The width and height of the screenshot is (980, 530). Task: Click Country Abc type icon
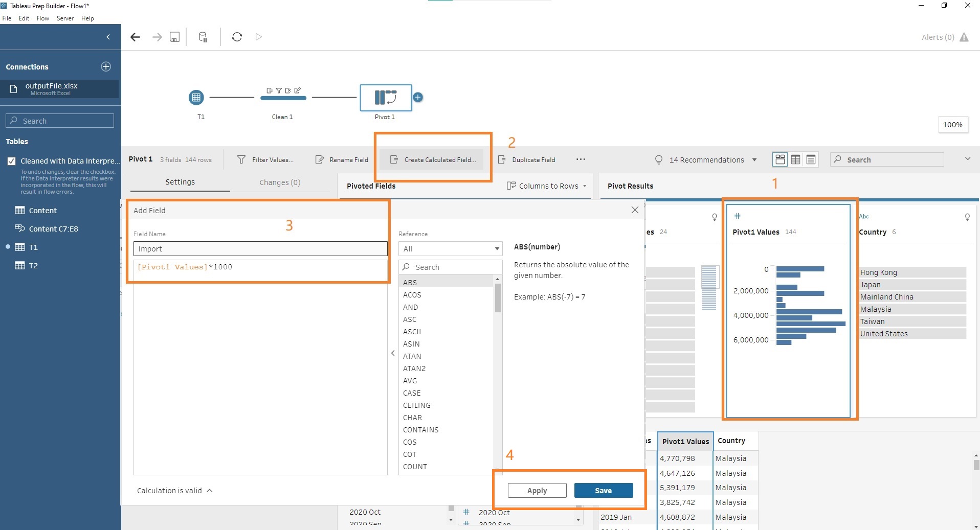coord(864,216)
